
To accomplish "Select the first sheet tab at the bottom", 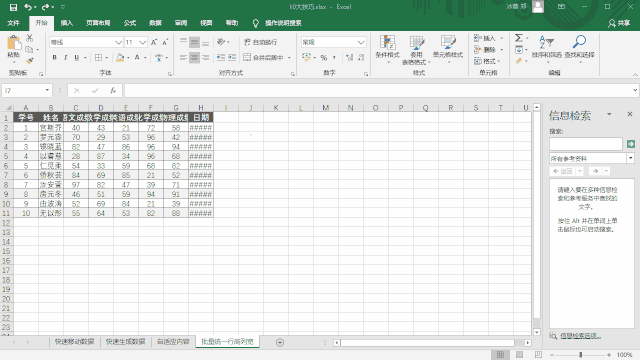I will [x=74, y=342].
